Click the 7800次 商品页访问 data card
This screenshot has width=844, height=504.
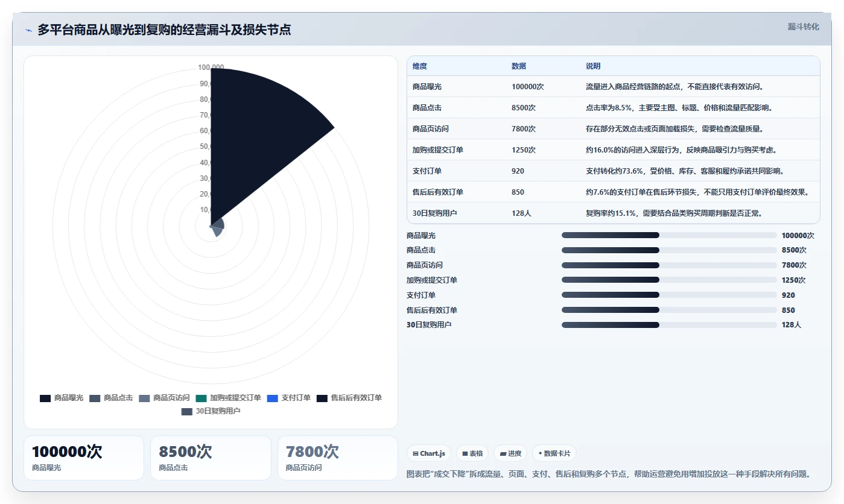point(338,458)
